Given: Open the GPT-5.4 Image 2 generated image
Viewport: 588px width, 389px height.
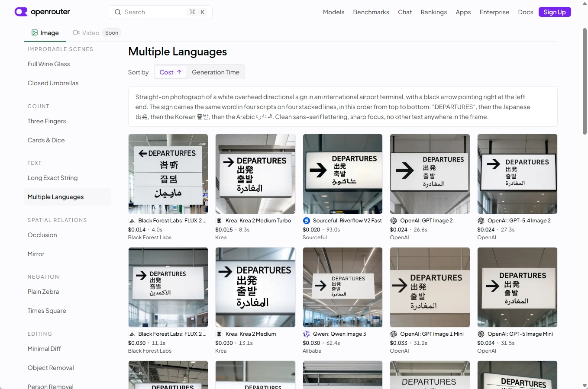Looking at the screenshot, I should (517, 174).
